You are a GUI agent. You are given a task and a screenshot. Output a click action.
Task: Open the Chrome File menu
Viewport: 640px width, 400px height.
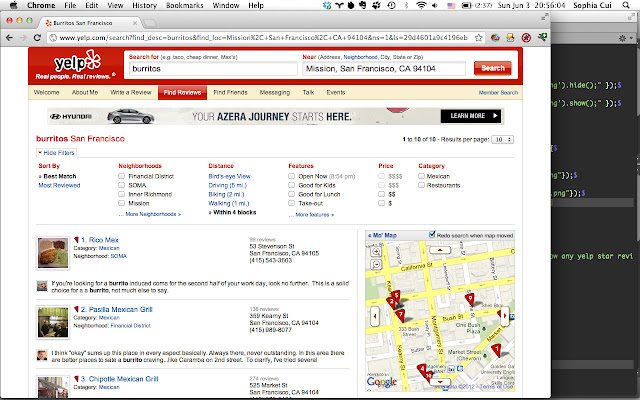click(70, 5)
